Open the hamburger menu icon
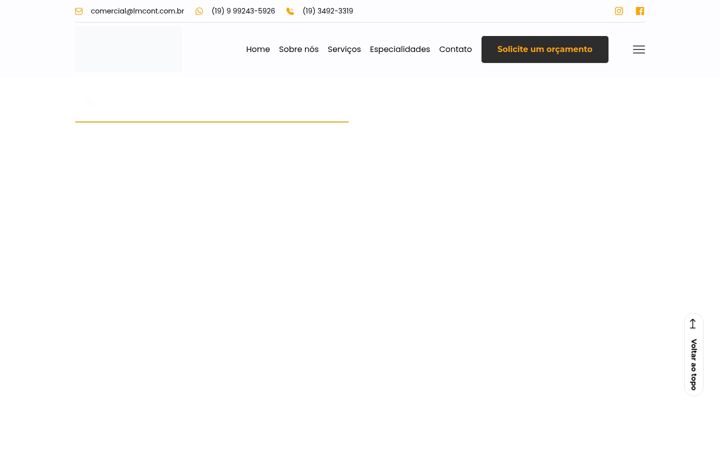The image size is (720, 450). point(639,50)
